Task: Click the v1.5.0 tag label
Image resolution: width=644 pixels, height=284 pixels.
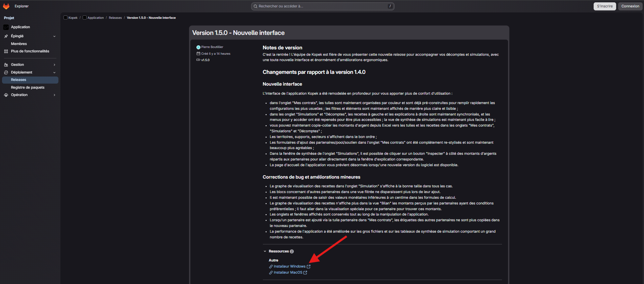Action: click(x=205, y=60)
